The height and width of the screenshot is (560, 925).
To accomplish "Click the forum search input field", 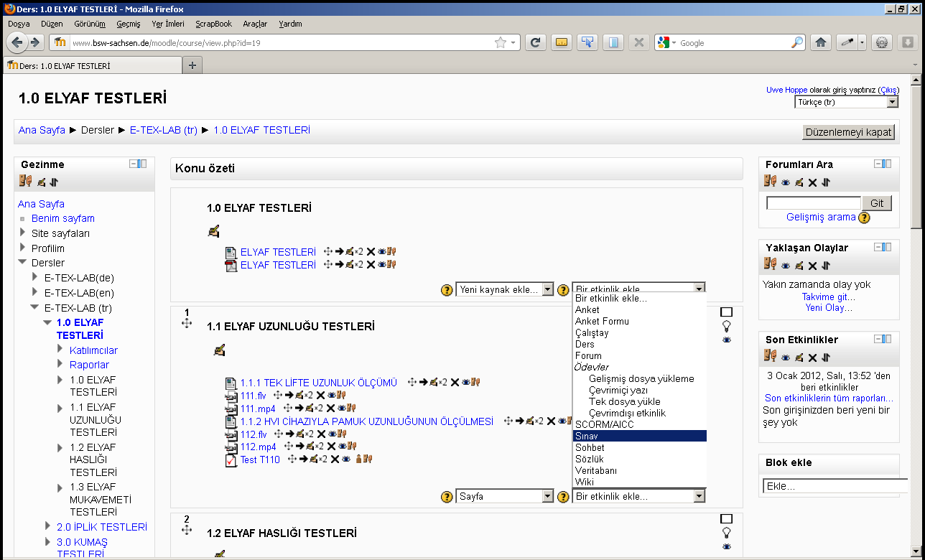I will (813, 203).
